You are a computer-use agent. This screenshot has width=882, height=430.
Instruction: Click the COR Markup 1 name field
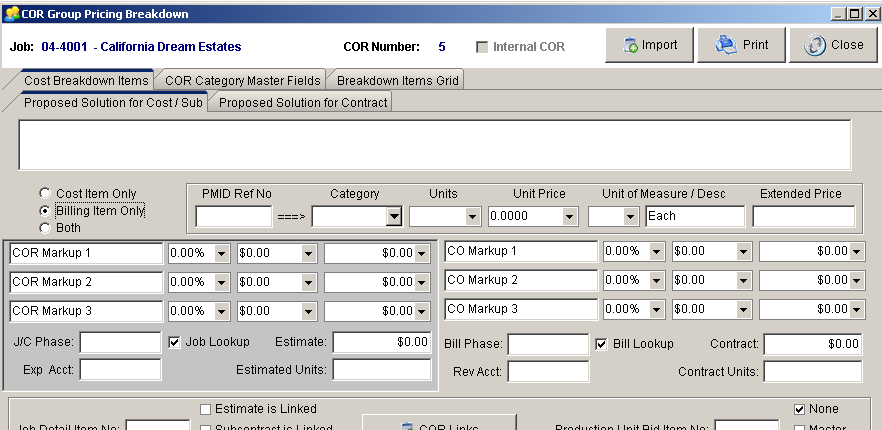[x=86, y=253]
